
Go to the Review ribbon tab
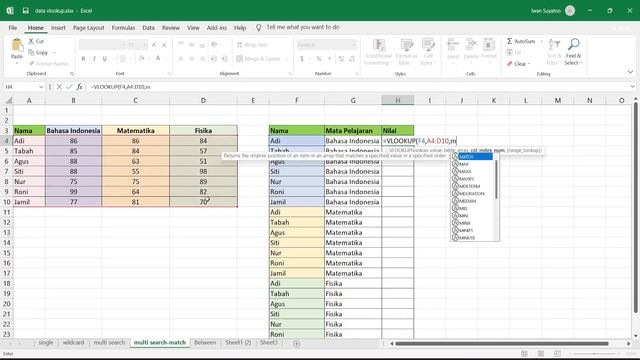click(171, 28)
